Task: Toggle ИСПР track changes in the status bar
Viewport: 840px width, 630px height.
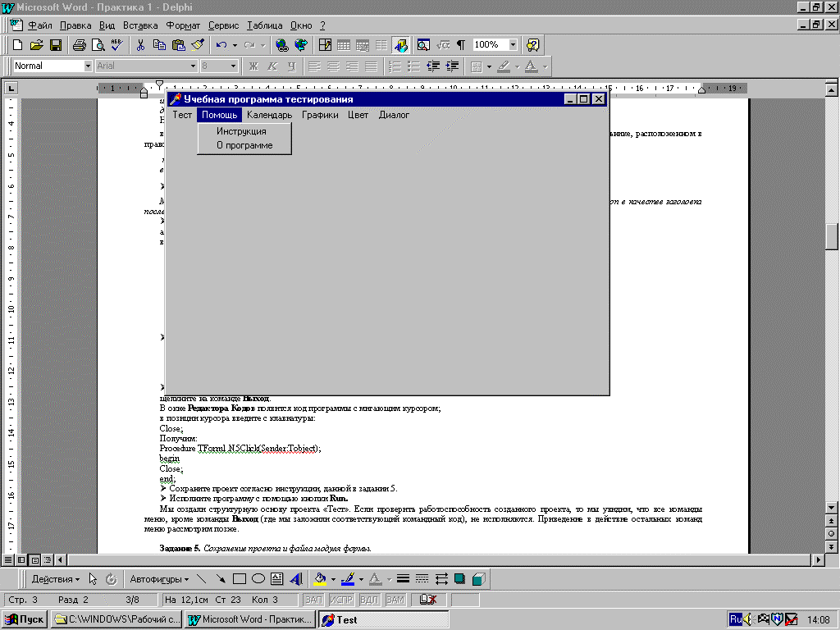Action: pos(341,600)
